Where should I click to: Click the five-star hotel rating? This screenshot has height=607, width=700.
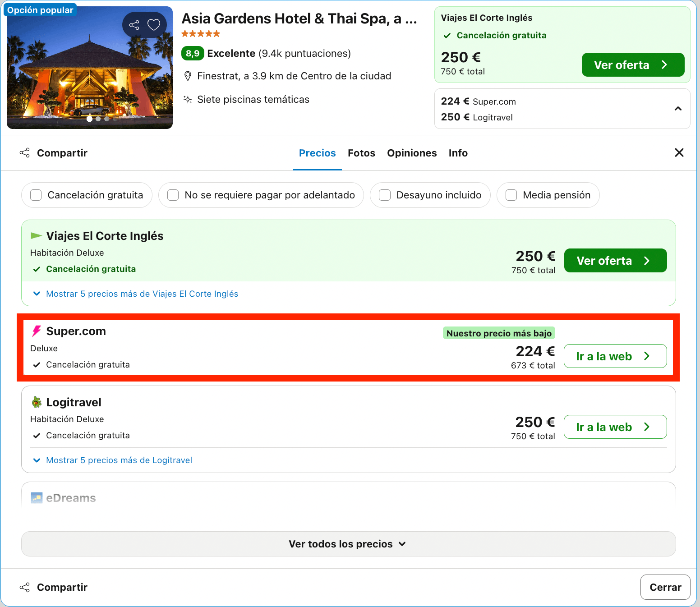coord(201,33)
